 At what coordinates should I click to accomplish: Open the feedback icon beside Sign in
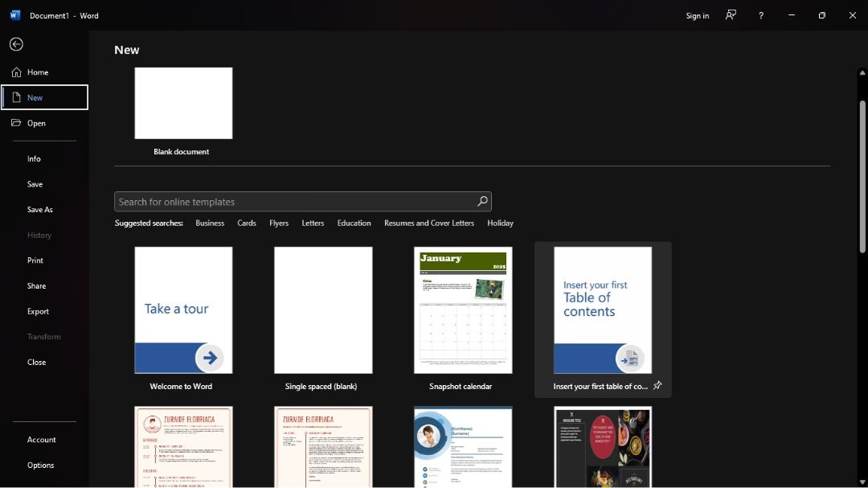point(731,15)
